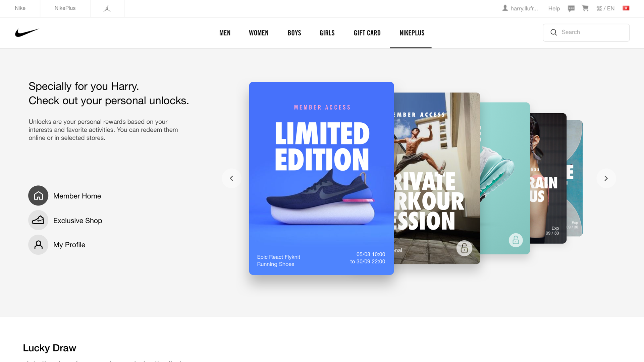
Task: Open the chat bubble icon
Action: [571, 8]
